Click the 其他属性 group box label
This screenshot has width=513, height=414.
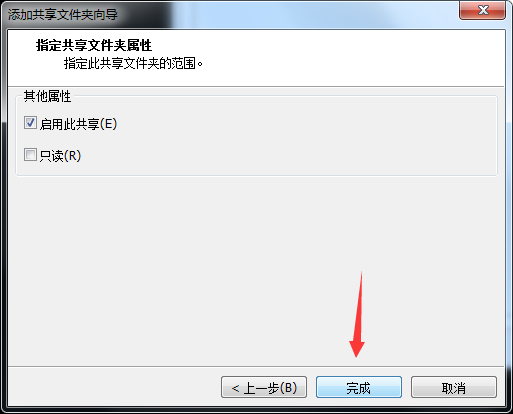click(47, 96)
